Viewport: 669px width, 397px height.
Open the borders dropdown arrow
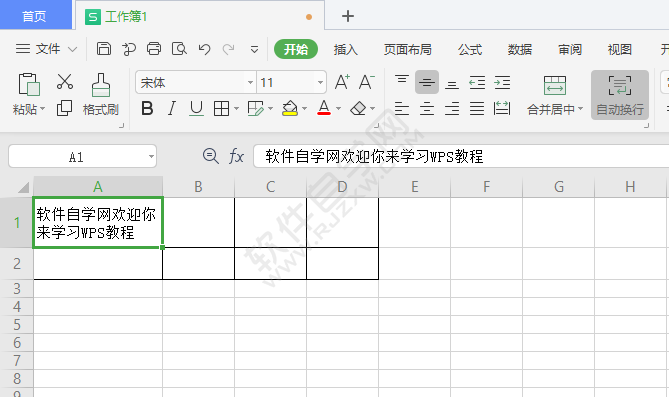pos(236,109)
